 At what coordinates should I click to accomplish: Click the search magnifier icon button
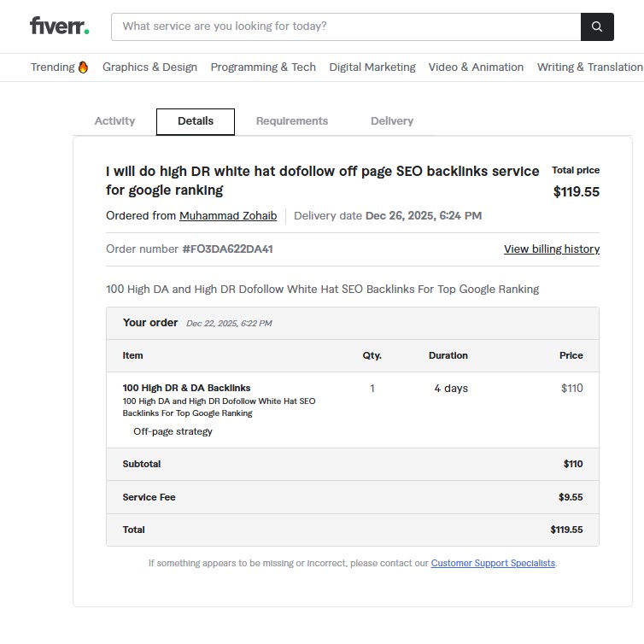point(597,26)
